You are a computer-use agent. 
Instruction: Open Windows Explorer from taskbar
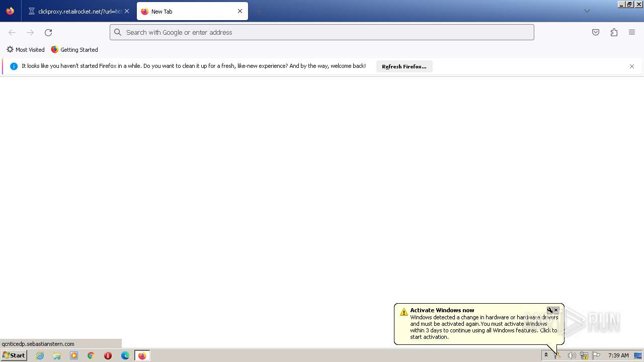(57, 355)
